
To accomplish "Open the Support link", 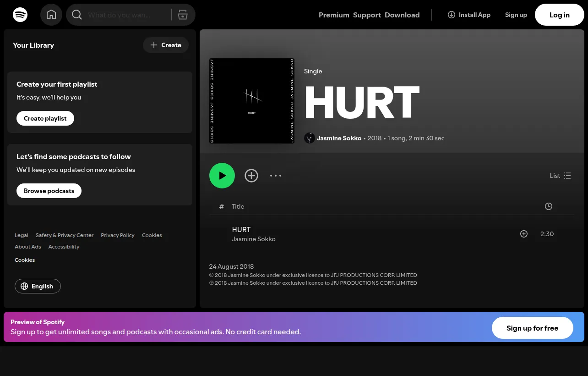I will 367,15.
